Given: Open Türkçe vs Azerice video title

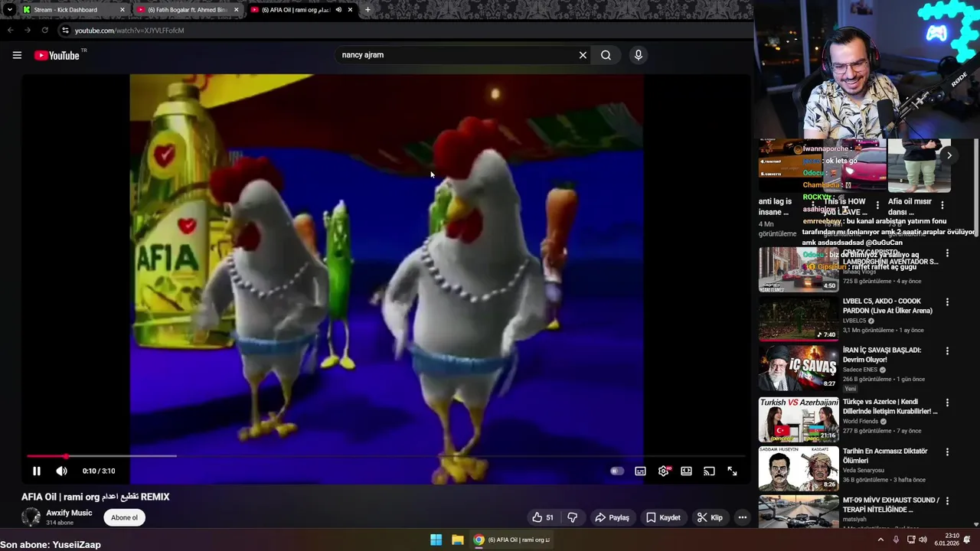Looking at the screenshot, I should [x=890, y=406].
